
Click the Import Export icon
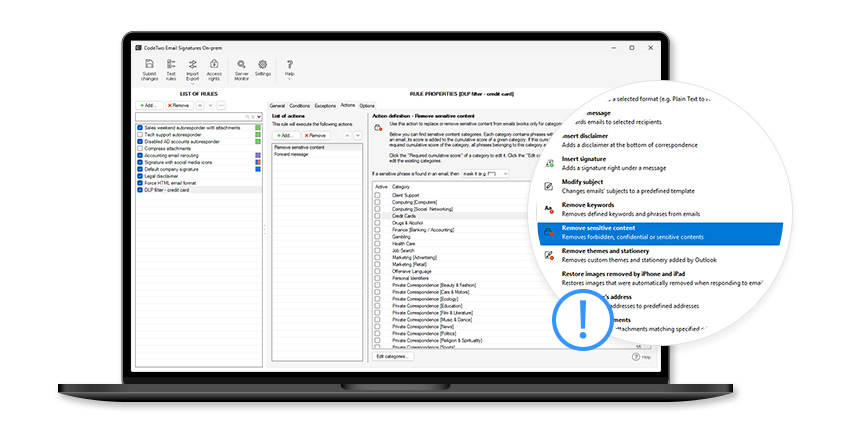pos(192,65)
